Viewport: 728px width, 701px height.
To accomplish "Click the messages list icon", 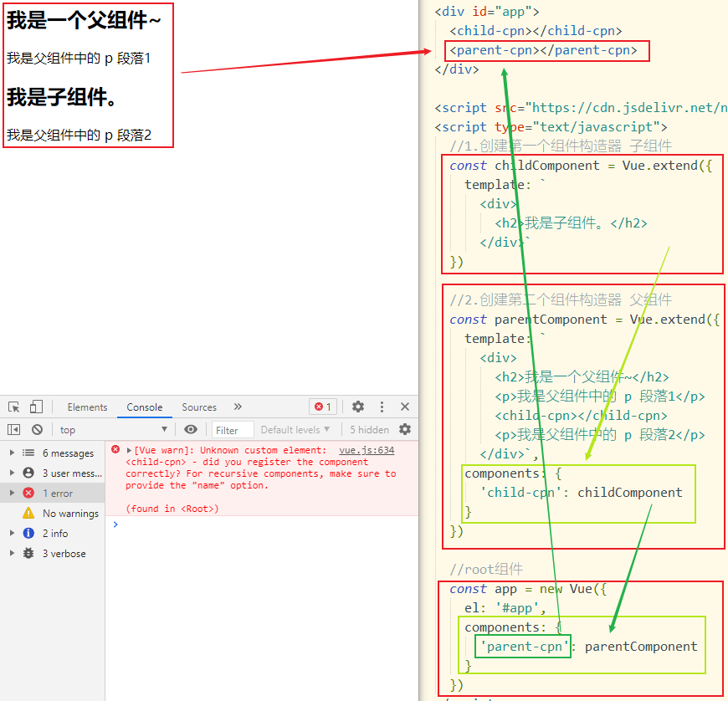I will [28, 453].
